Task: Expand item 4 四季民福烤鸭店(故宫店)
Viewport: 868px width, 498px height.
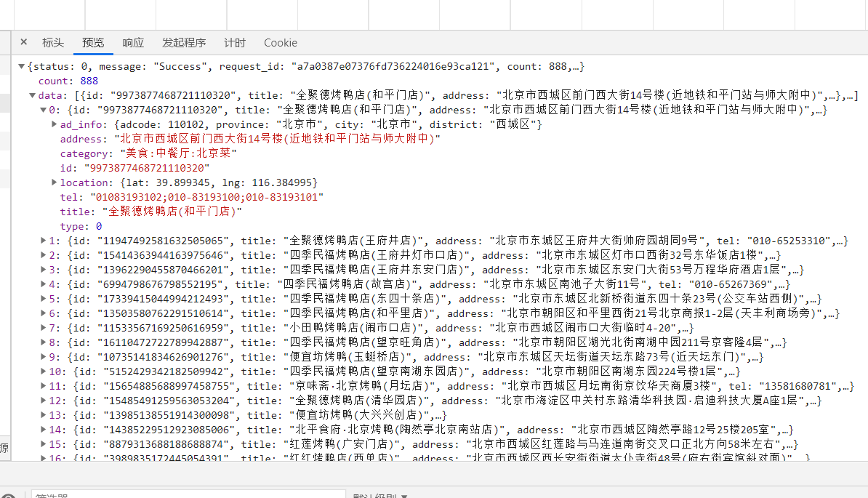Action: [43, 284]
